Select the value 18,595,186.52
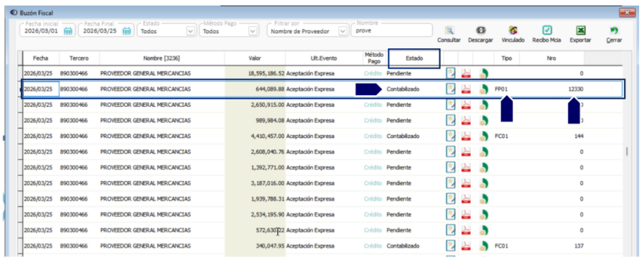The image size is (644, 261). tap(266, 74)
